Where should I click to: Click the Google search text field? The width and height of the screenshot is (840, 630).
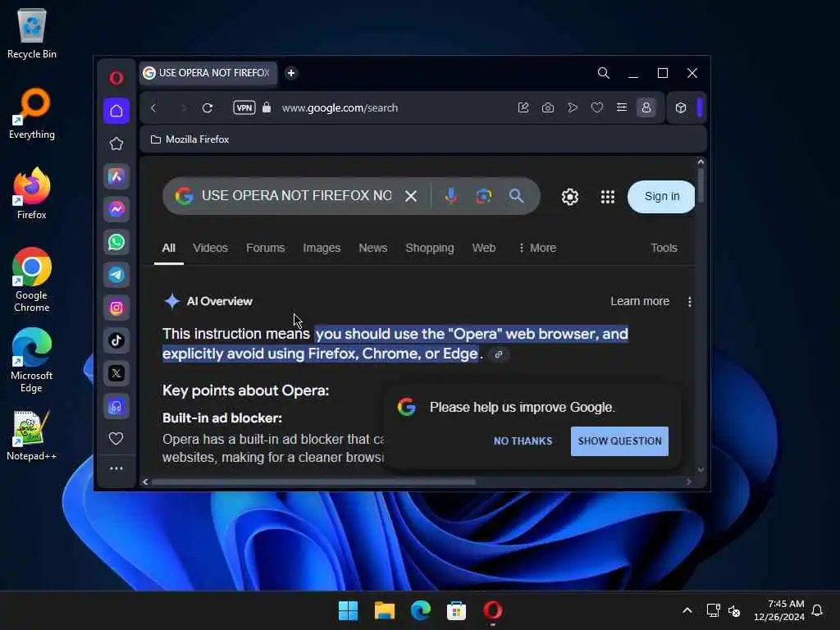(297, 196)
